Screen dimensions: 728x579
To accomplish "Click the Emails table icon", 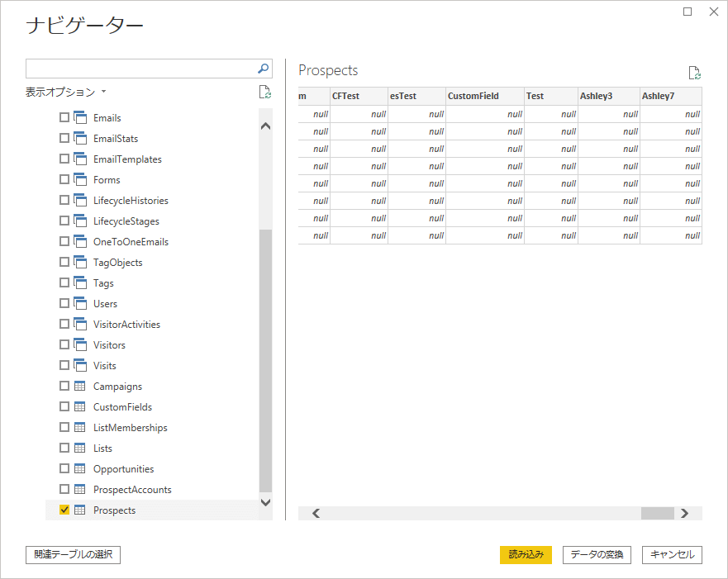I will pos(80,117).
